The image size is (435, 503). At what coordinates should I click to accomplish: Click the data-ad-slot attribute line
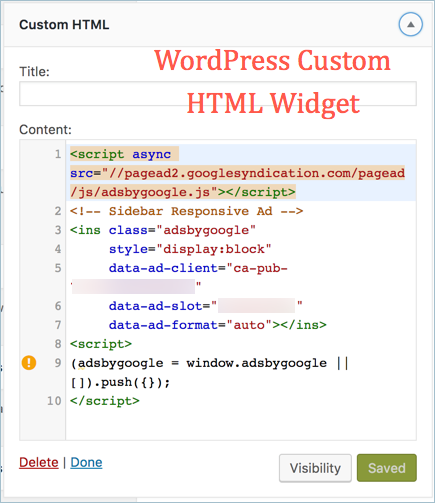click(206, 306)
